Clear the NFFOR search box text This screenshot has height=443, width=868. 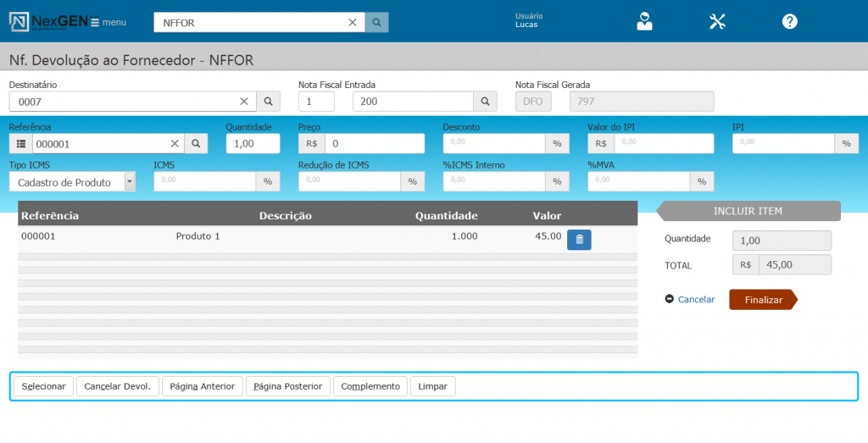(353, 23)
